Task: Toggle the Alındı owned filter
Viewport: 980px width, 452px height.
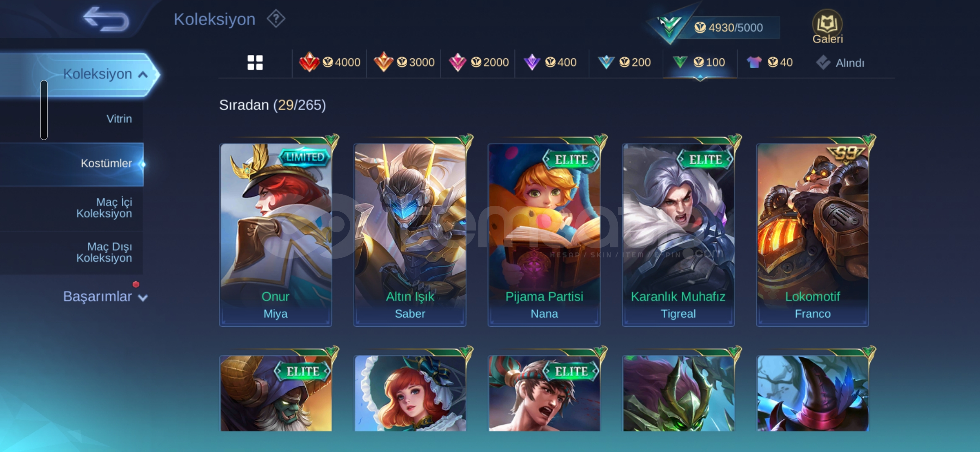Action: (840, 63)
